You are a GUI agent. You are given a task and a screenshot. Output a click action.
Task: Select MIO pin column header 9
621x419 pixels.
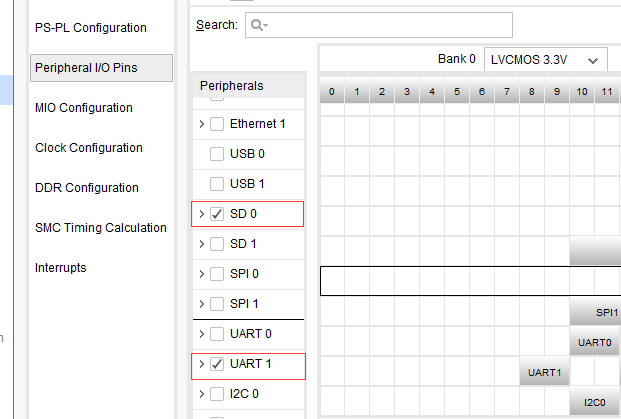[x=557, y=91]
